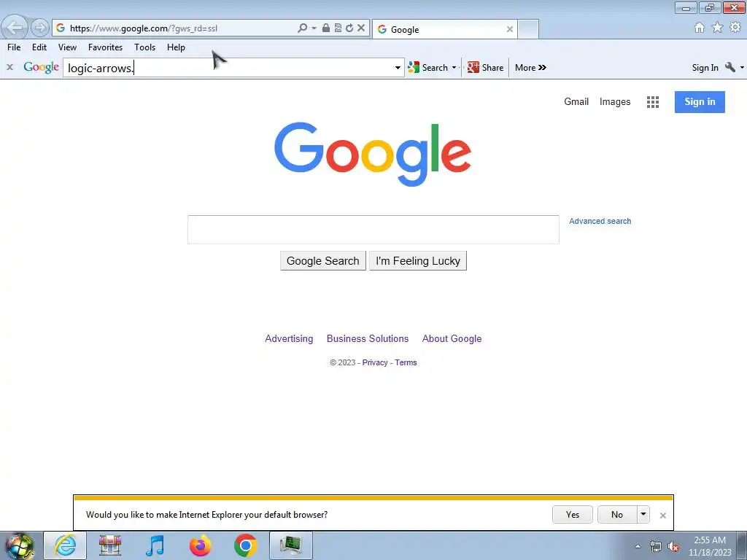This screenshot has width=747, height=560.
Task: Open a new blank tab
Action: click(x=528, y=29)
